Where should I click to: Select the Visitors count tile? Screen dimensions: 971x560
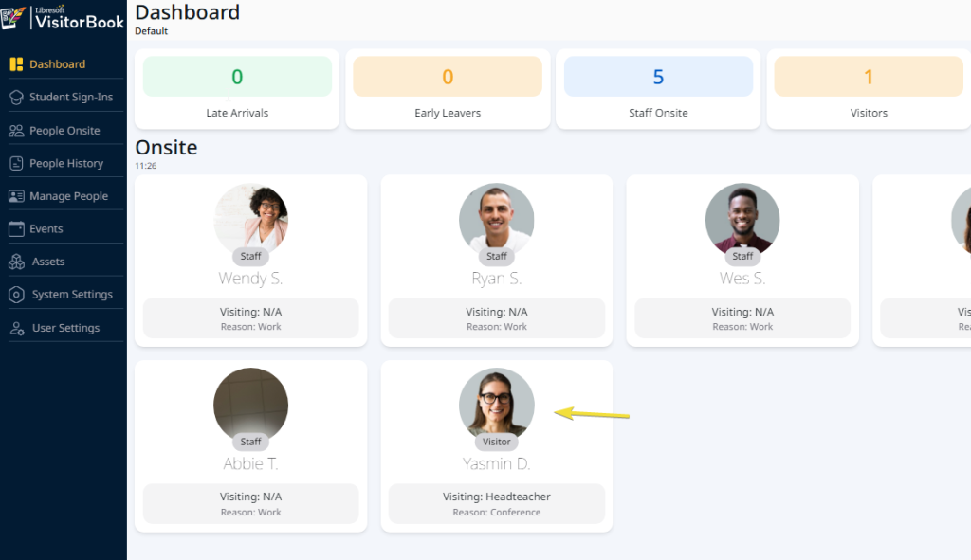pyautogui.click(x=868, y=89)
